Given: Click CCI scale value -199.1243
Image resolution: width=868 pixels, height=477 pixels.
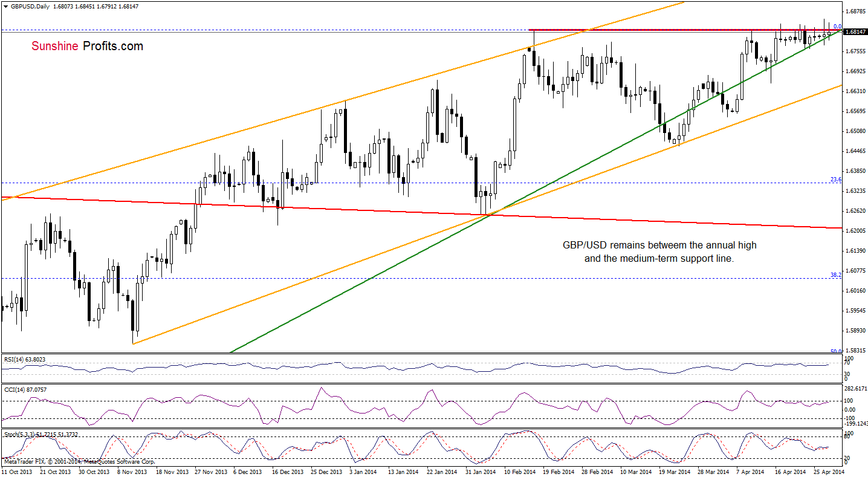Looking at the screenshot, I should (x=856, y=423).
